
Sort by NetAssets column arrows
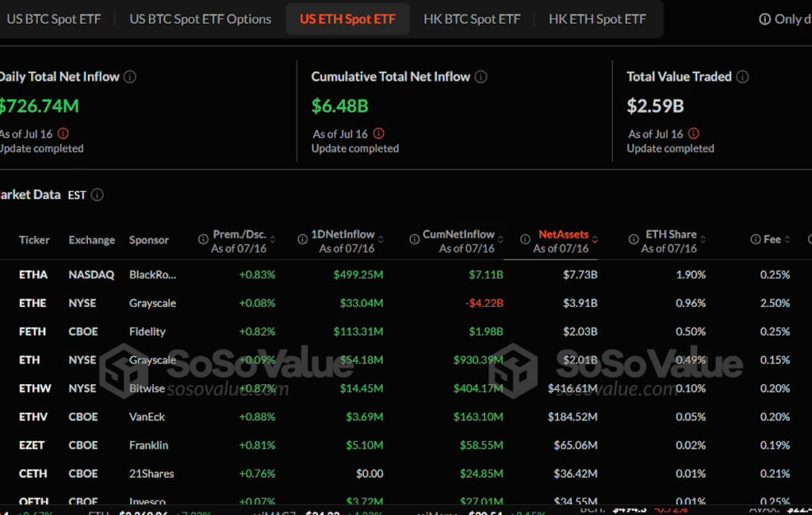pos(595,240)
